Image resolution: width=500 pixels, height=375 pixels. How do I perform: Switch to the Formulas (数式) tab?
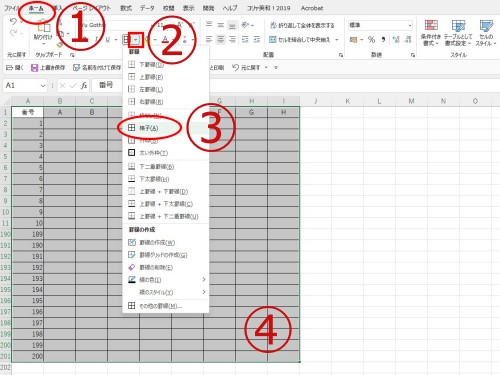pos(126,8)
